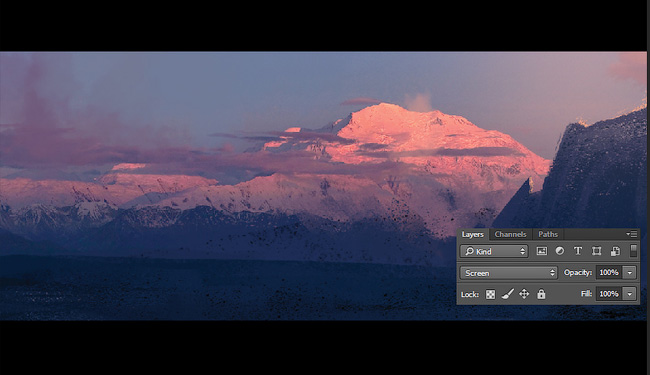
Task: Filter for adjustment layers icon
Action: click(560, 251)
